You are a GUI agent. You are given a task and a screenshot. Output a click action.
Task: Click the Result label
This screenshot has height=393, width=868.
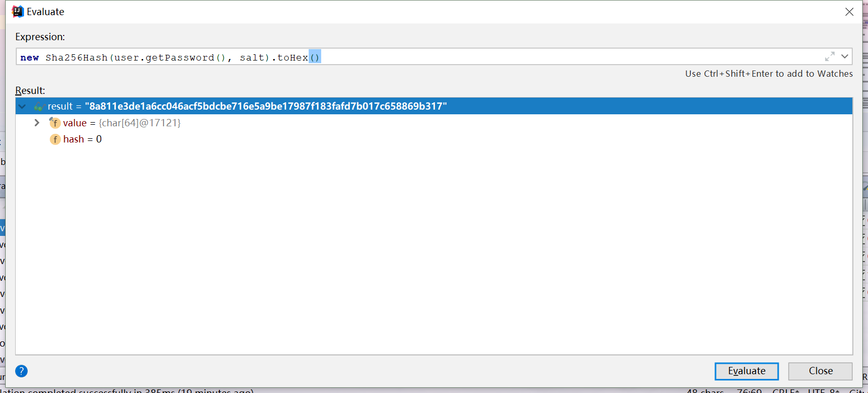click(x=30, y=90)
